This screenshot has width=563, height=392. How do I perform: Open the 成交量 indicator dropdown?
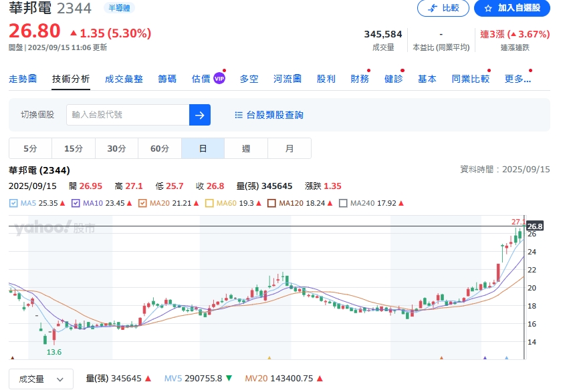(x=41, y=379)
